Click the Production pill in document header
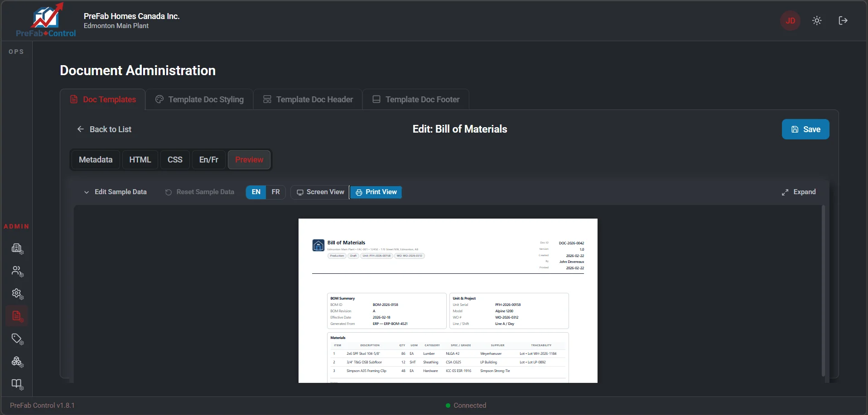The height and width of the screenshot is (415, 868). point(337,256)
